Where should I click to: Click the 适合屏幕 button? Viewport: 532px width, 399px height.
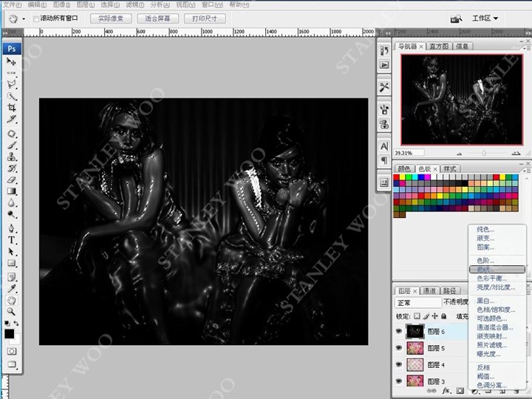pyautogui.click(x=158, y=18)
